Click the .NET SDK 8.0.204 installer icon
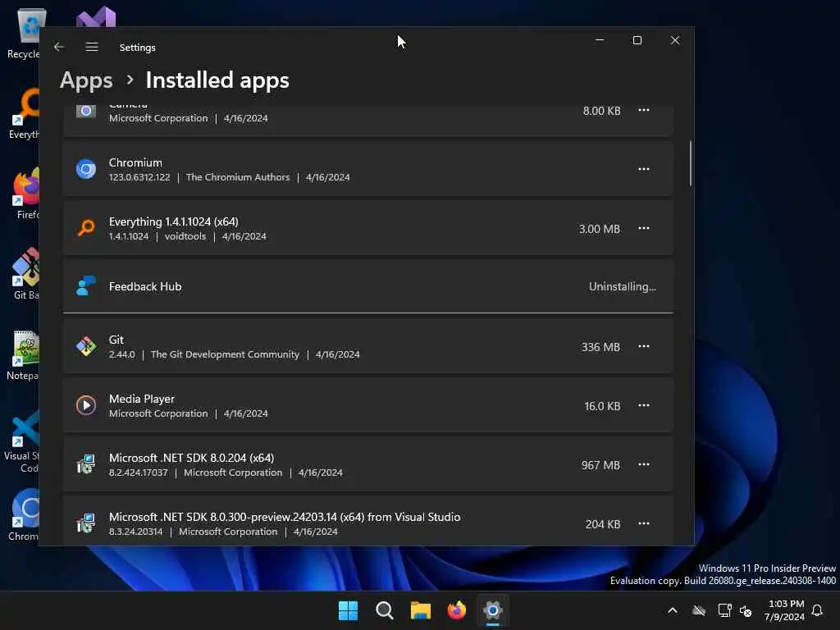The image size is (840, 630). click(85, 464)
